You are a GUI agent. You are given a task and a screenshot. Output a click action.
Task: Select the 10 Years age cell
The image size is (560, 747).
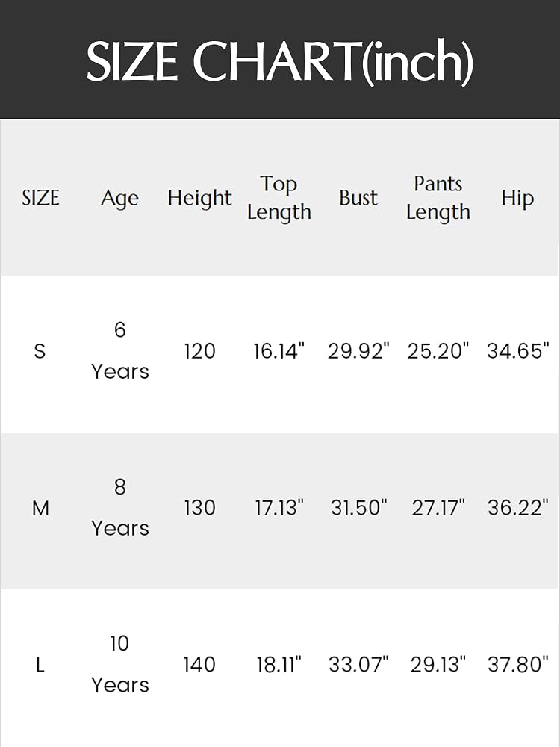pyautogui.click(x=120, y=664)
